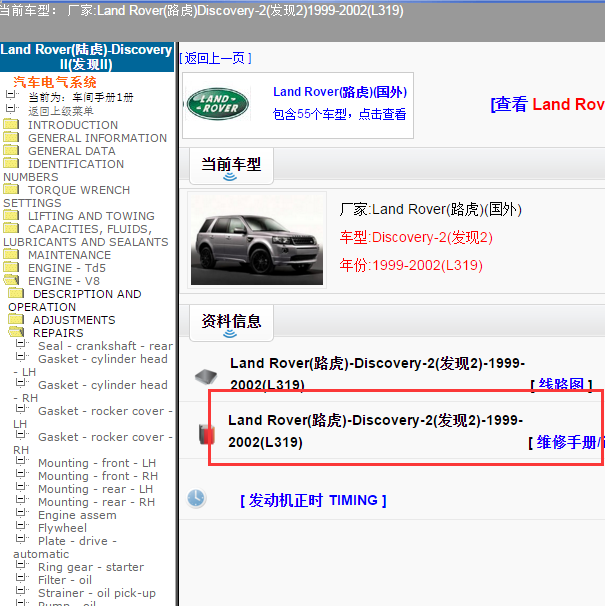Image resolution: width=605 pixels, height=606 pixels.
Task: Open Mounting - rear - LH entry
Action: pyautogui.click(x=95, y=489)
